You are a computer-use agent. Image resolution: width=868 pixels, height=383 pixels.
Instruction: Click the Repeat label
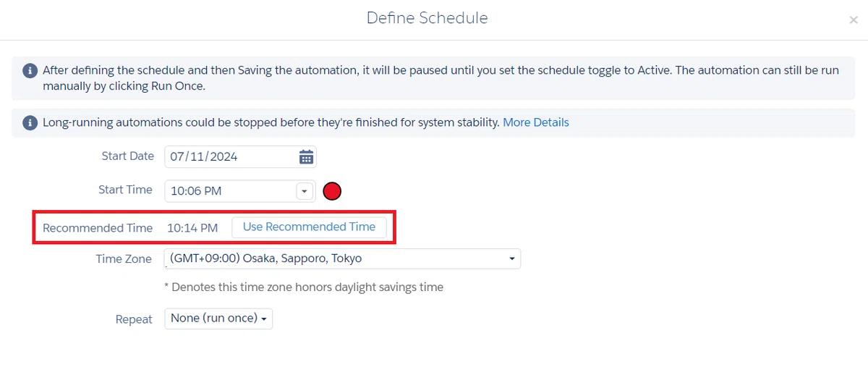click(x=134, y=319)
